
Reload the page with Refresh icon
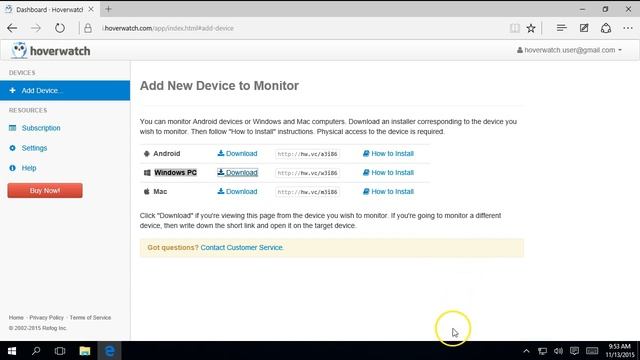pos(60,28)
